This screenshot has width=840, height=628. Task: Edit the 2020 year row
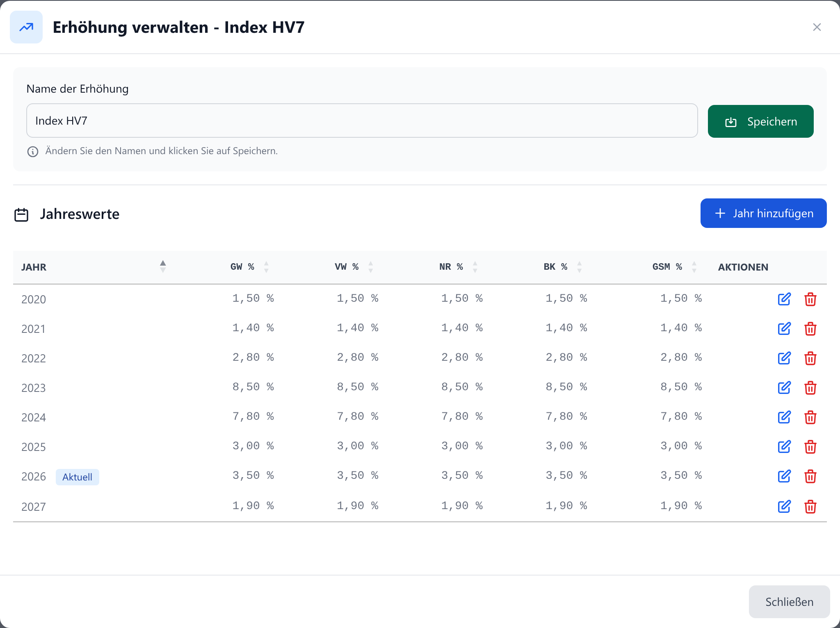pos(784,299)
